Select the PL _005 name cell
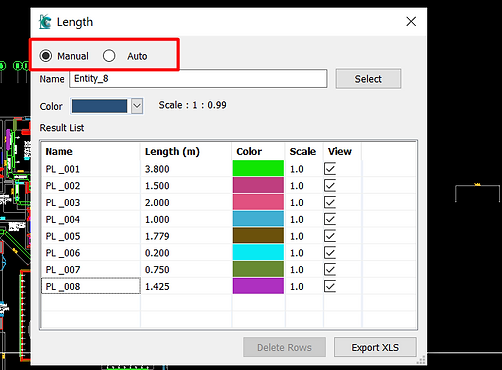Image resolution: width=502 pixels, height=370 pixels. 91,236
